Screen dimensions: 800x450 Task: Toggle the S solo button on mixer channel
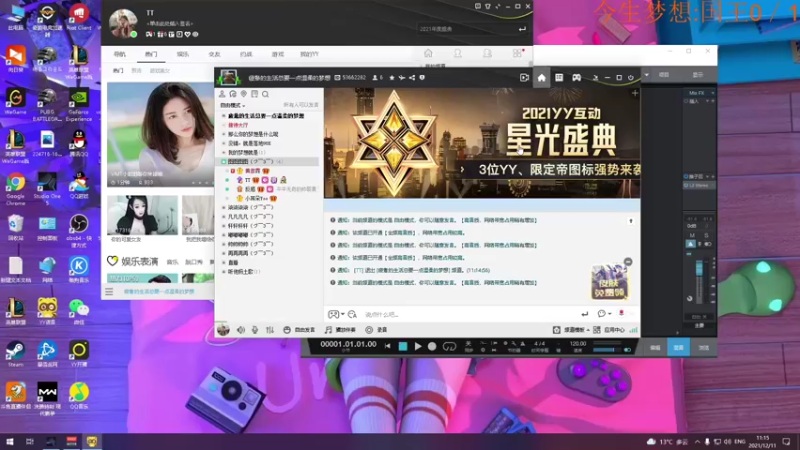706,236
